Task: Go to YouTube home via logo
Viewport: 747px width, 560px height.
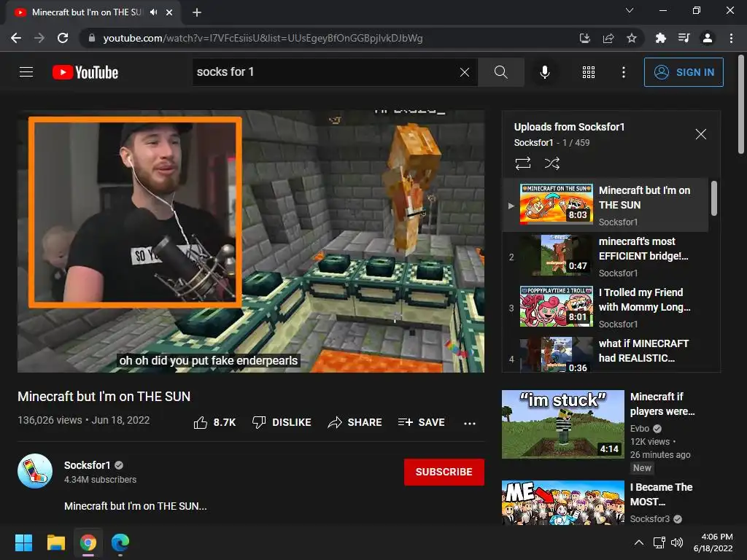Action: click(x=85, y=72)
